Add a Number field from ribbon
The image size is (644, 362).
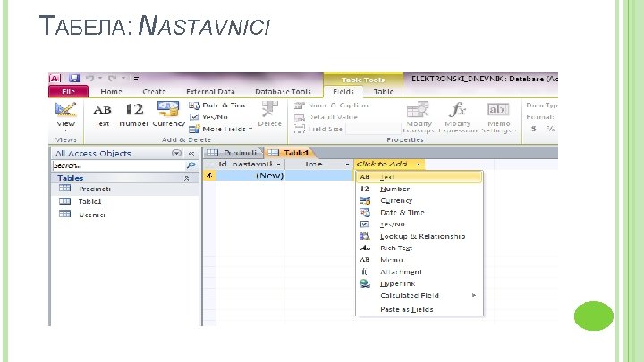(134, 115)
